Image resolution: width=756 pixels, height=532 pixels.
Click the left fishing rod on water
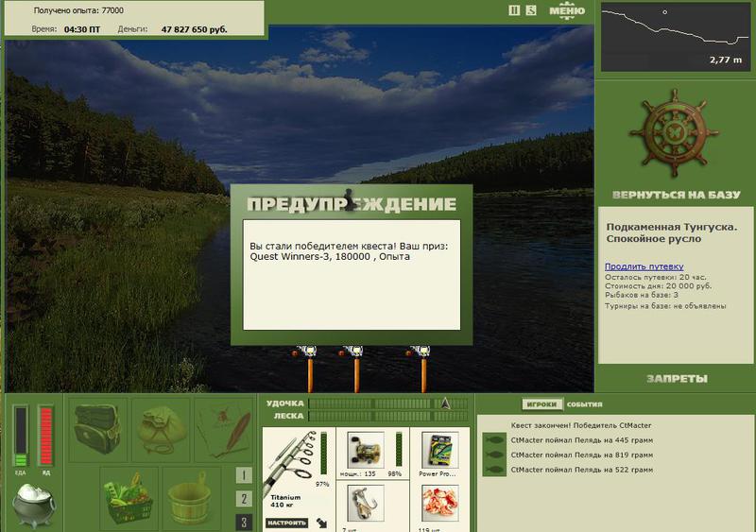coord(309,369)
